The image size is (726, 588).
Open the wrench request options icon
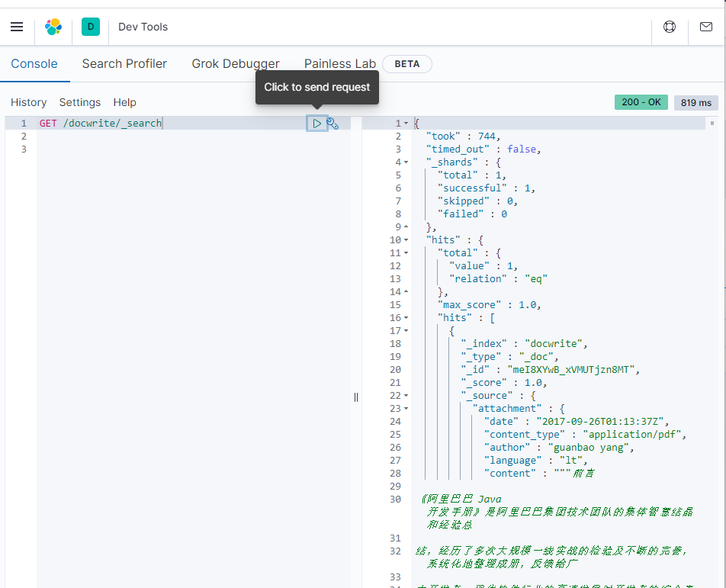click(332, 123)
